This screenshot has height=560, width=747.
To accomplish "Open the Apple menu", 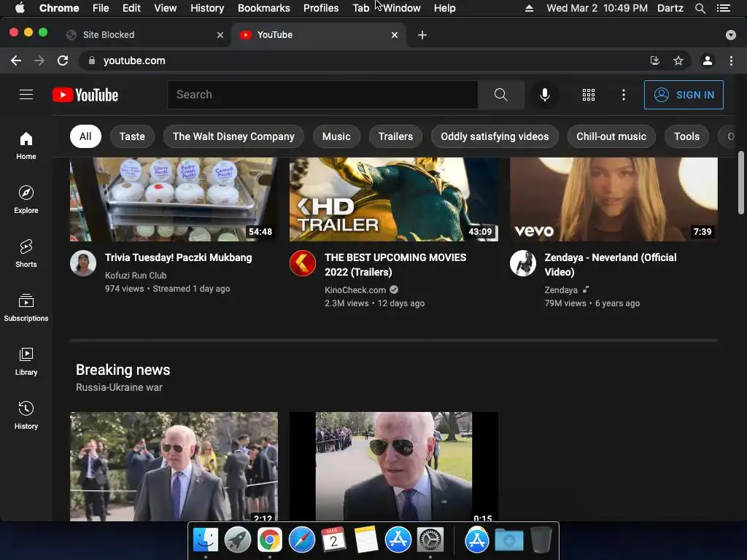I will (20, 8).
